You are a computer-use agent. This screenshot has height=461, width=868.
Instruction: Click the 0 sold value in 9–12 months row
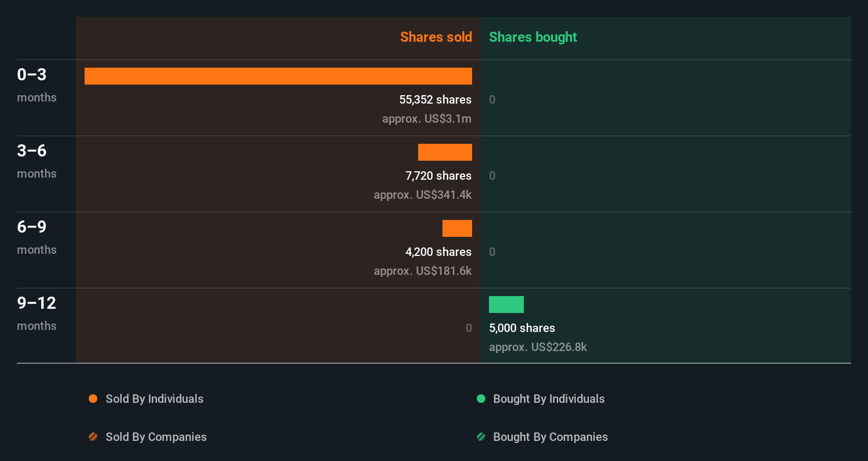click(x=469, y=328)
